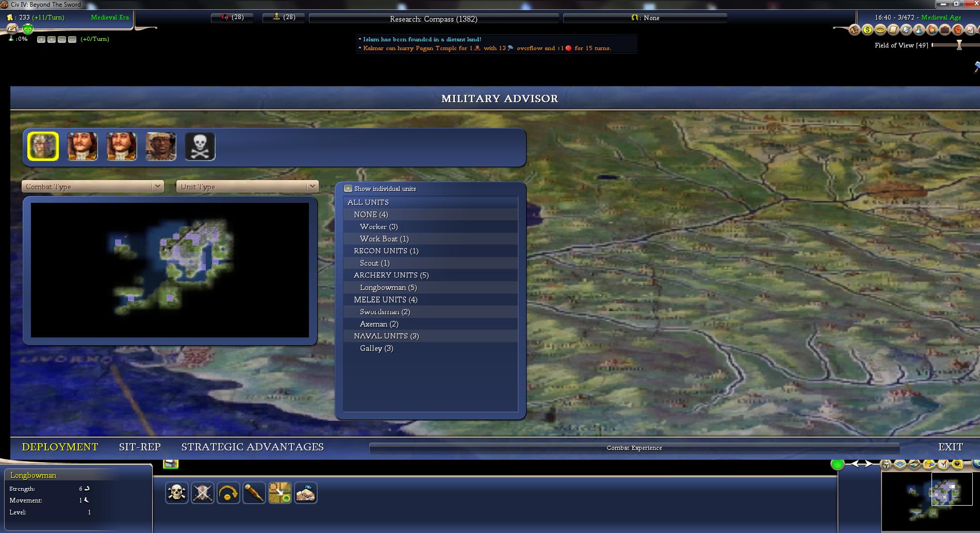
Task: Select ALL UNITS row in unit list
Action: pyautogui.click(x=430, y=202)
